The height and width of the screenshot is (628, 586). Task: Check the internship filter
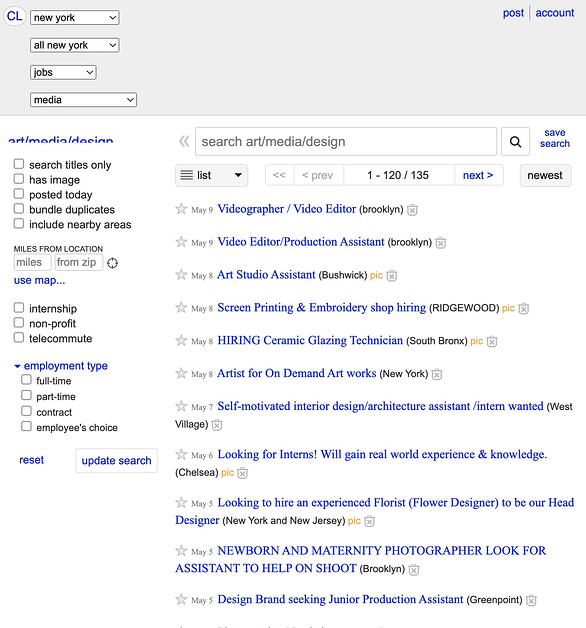pos(19,308)
